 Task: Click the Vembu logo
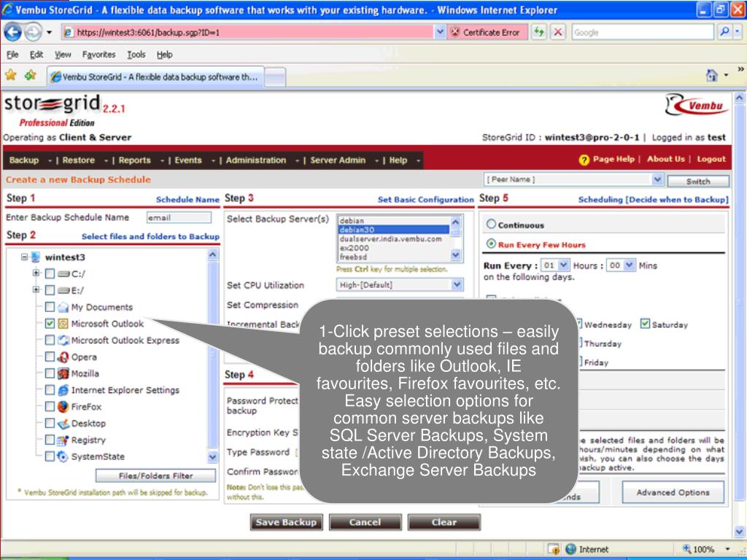click(x=697, y=105)
